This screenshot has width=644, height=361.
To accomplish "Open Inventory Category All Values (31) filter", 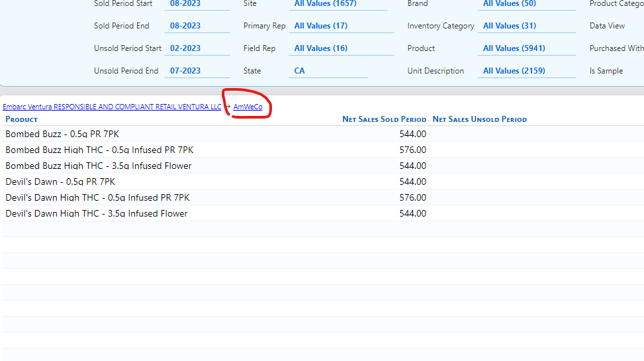I will click(511, 26).
